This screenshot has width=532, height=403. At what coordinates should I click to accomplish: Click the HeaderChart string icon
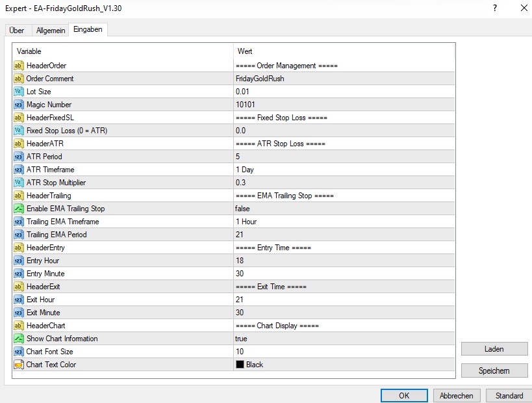(x=18, y=326)
